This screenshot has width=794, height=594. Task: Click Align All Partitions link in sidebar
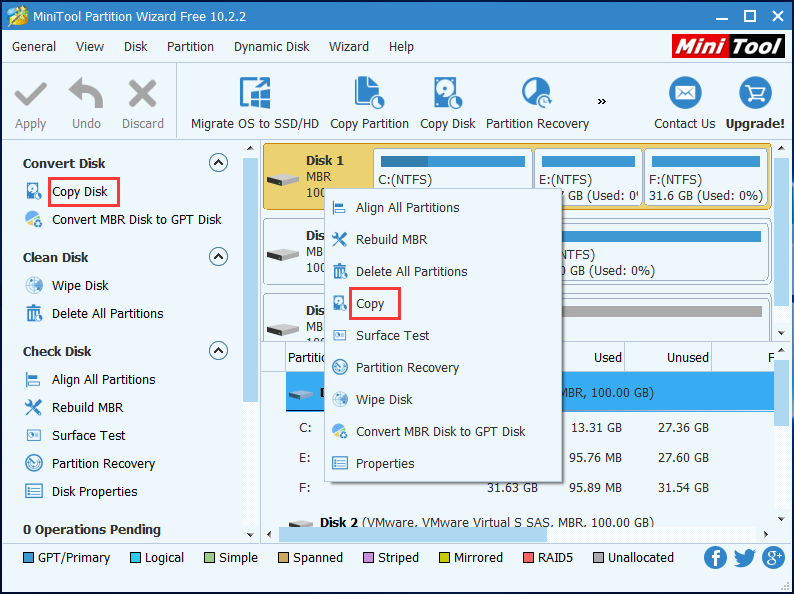103,380
